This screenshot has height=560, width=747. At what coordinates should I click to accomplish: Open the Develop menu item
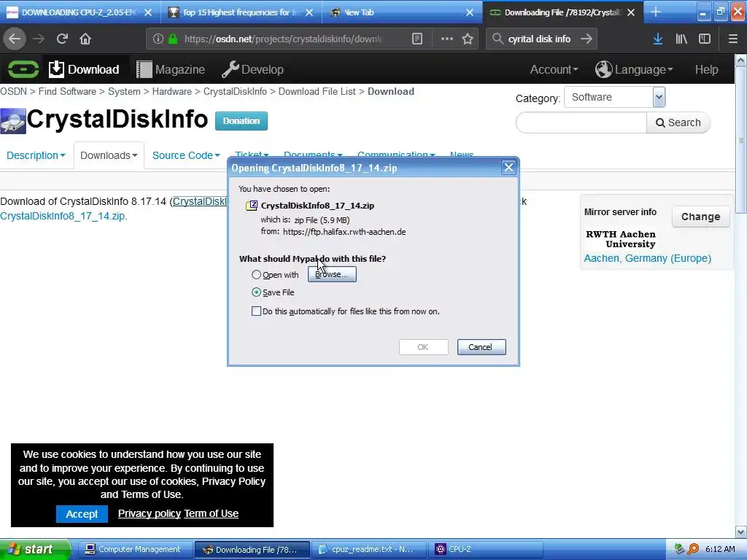252,69
